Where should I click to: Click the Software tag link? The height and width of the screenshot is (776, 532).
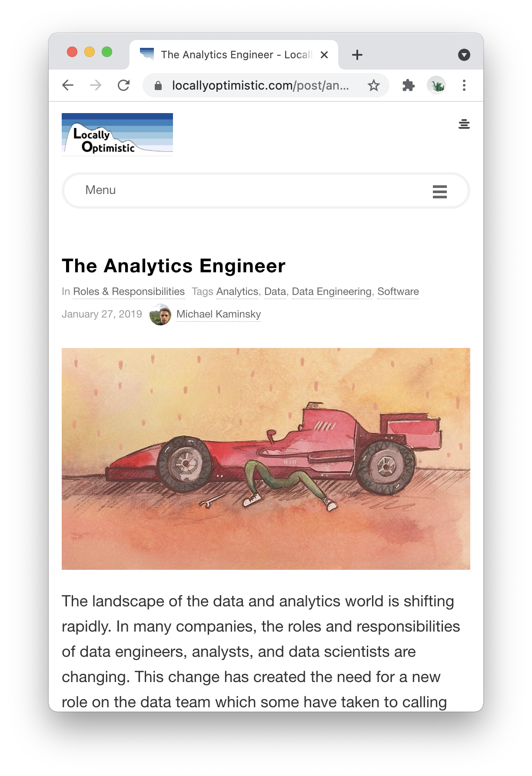click(x=398, y=291)
